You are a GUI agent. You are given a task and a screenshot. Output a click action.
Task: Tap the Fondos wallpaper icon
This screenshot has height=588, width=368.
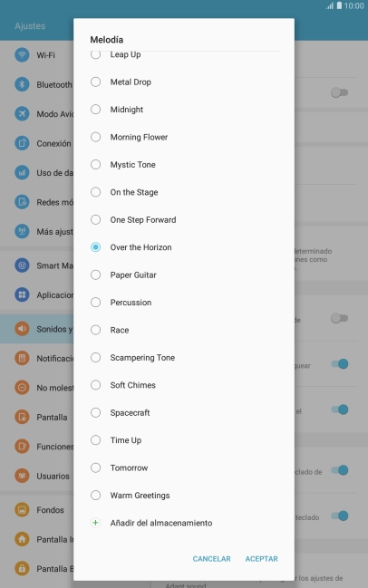point(22,510)
